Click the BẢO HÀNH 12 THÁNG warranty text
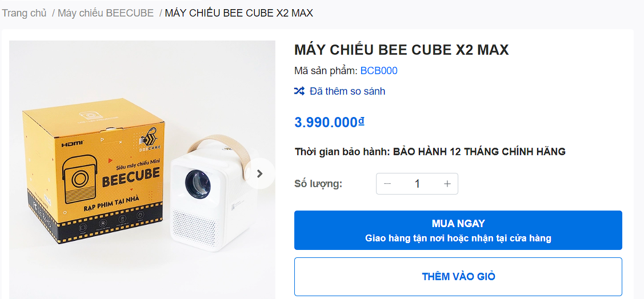Image resolution: width=644 pixels, height=299 pixels. click(x=479, y=151)
